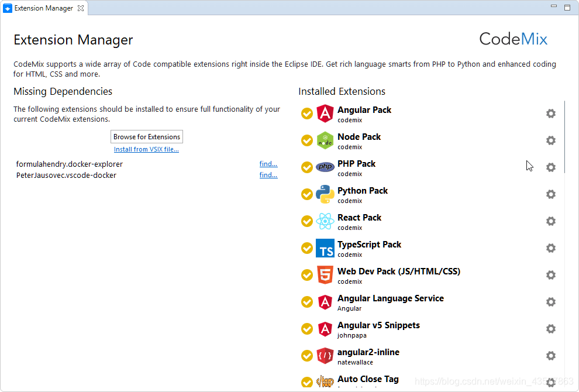Open settings gear for Angular v5 Snippets
Viewport: 579px width, 392px height.
(550, 329)
